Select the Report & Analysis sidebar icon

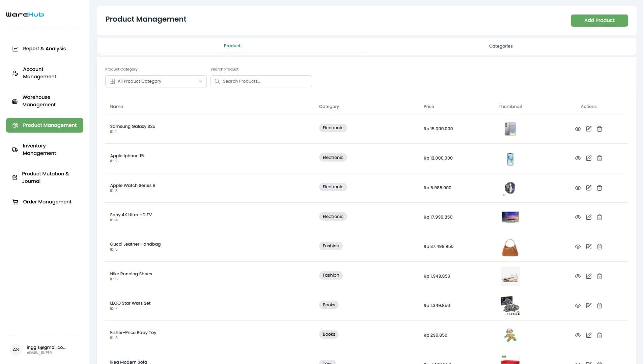click(15, 49)
